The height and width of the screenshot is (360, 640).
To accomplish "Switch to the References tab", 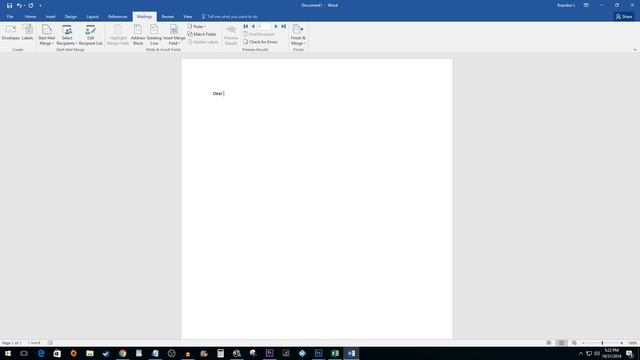I will (x=118, y=17).
